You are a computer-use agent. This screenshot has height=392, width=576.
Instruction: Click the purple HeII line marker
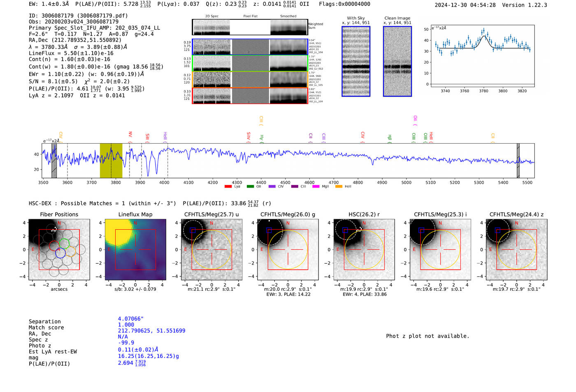click(x=165, y=137)
